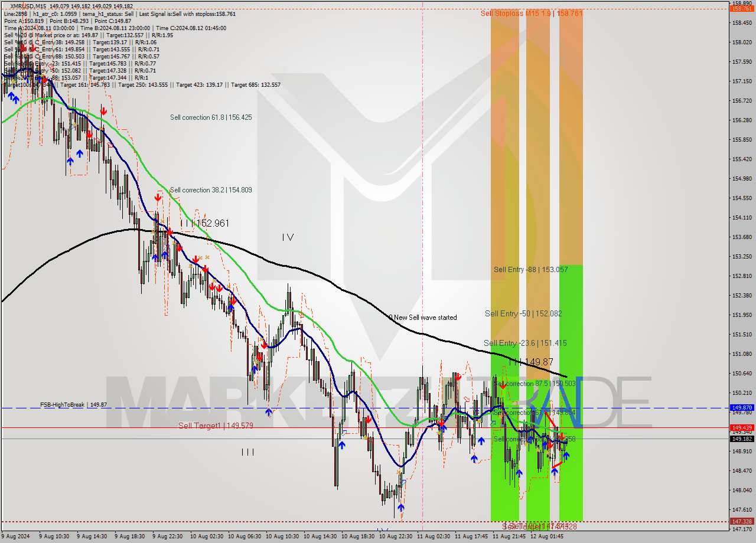Click the 'Sell Target1 | 149.579' label
Viewport: 756px width, 543px height.
(216, 426)
